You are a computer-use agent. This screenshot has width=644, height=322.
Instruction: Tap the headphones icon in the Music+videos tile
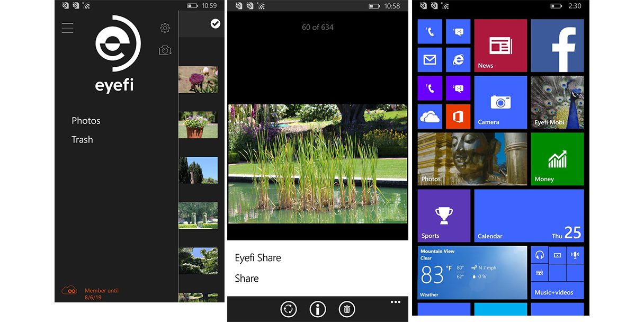point(540,255)
